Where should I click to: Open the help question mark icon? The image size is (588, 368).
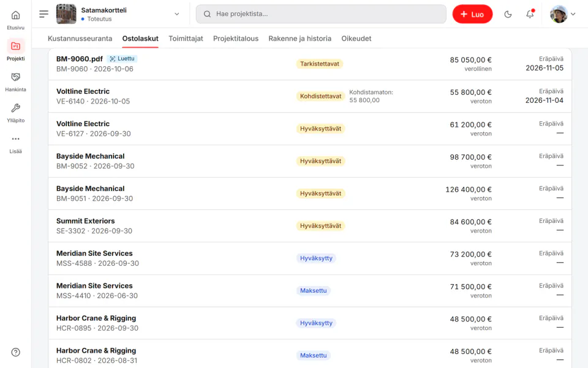(15, 352)
